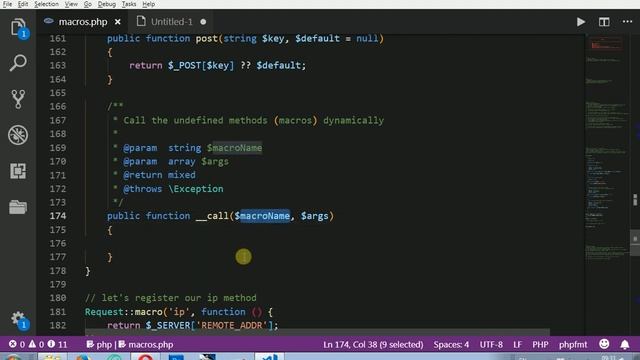Switch to the Untitled-1 tab
The height and width of the screenshot is (360, 640).
(171, 22)
